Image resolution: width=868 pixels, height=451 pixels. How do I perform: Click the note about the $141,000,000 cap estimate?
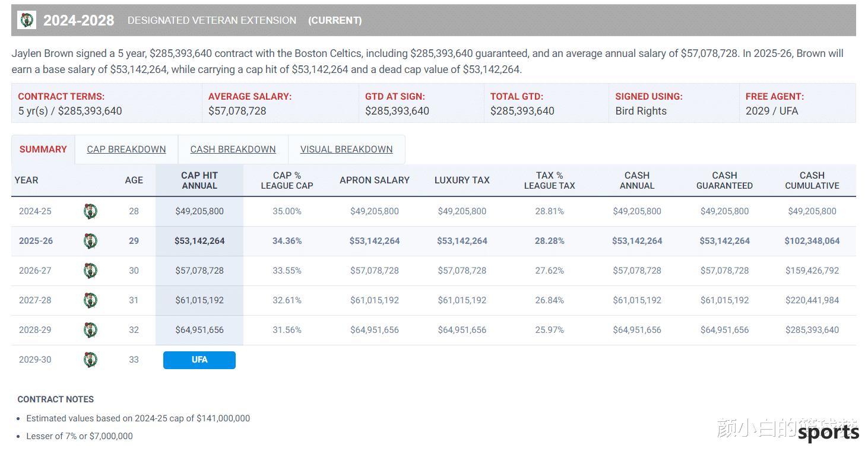tap(138, 418)
